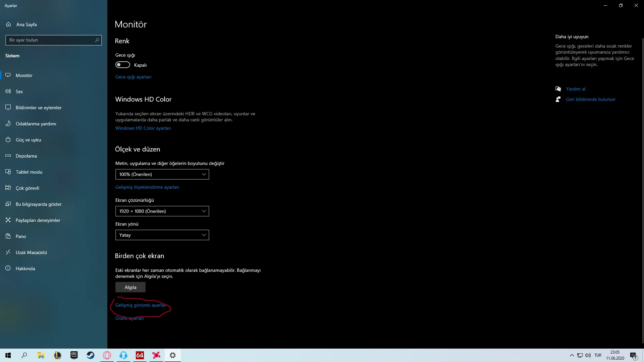
Task: Open the Epic Games launcher
Action: (74, 355)
